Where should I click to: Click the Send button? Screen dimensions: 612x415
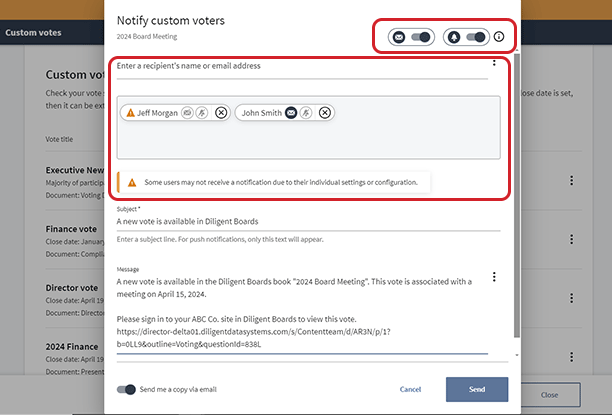[x=477, y=389]
